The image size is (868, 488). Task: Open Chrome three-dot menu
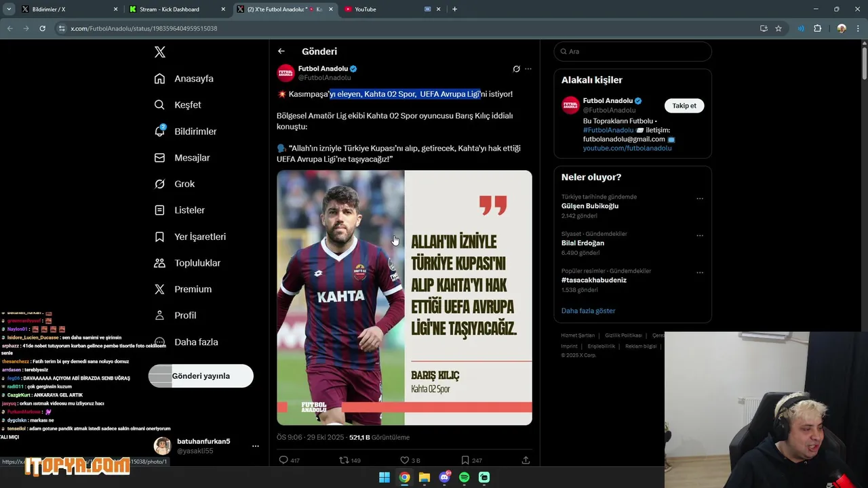[x=859, y=28]
